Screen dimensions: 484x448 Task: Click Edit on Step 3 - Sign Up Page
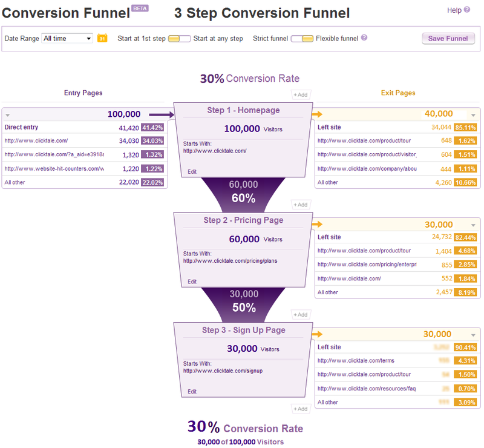coord(192,392)
